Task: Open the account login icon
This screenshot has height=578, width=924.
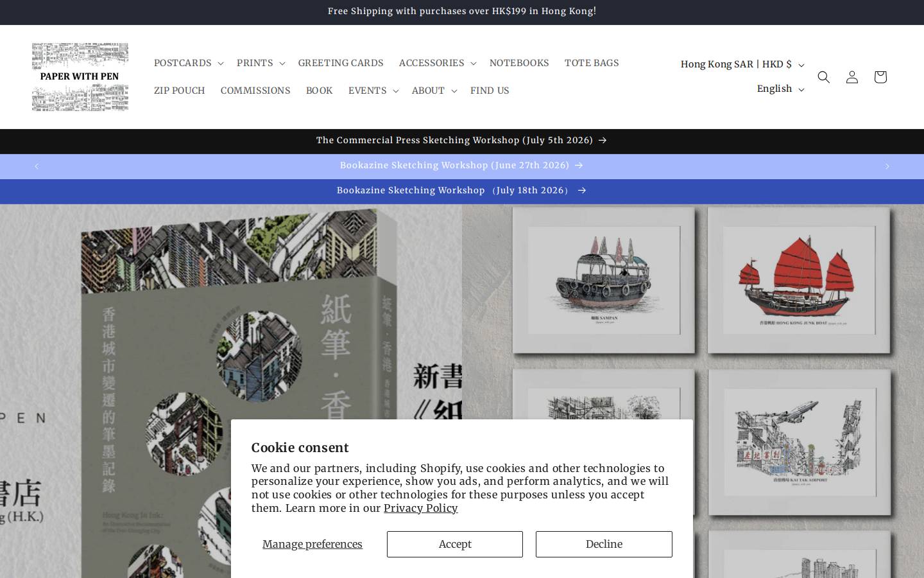Action: point(852,77)
